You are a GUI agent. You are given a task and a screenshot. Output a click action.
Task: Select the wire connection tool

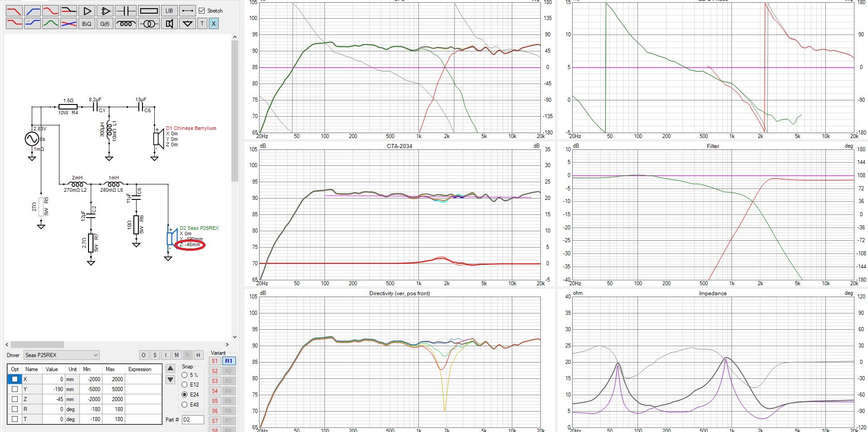click(187, 10)
